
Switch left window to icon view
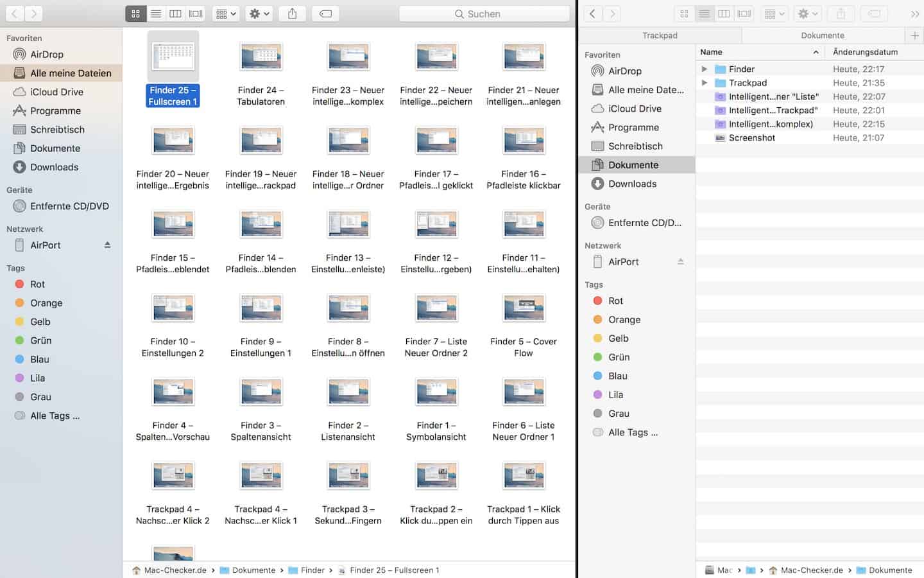pyautogui.click(x=135, y=13)
